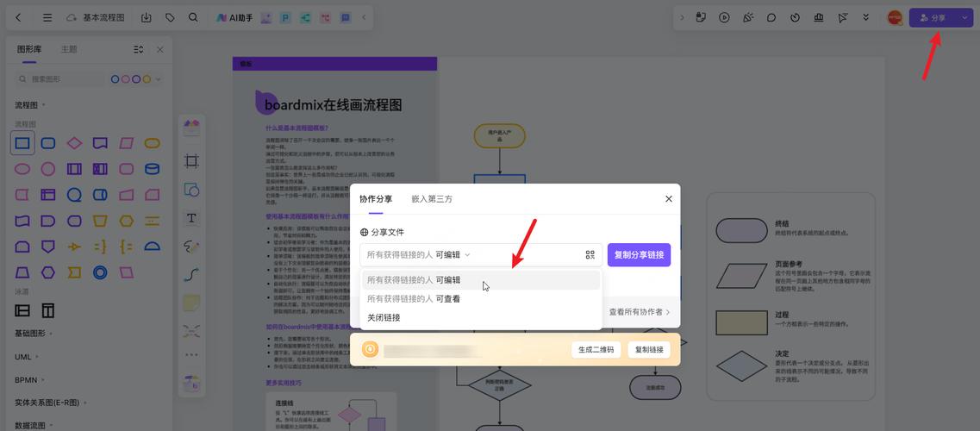980x431 pixels.
Task: Open the voting bar chart icon
Action: pos(819,17)
